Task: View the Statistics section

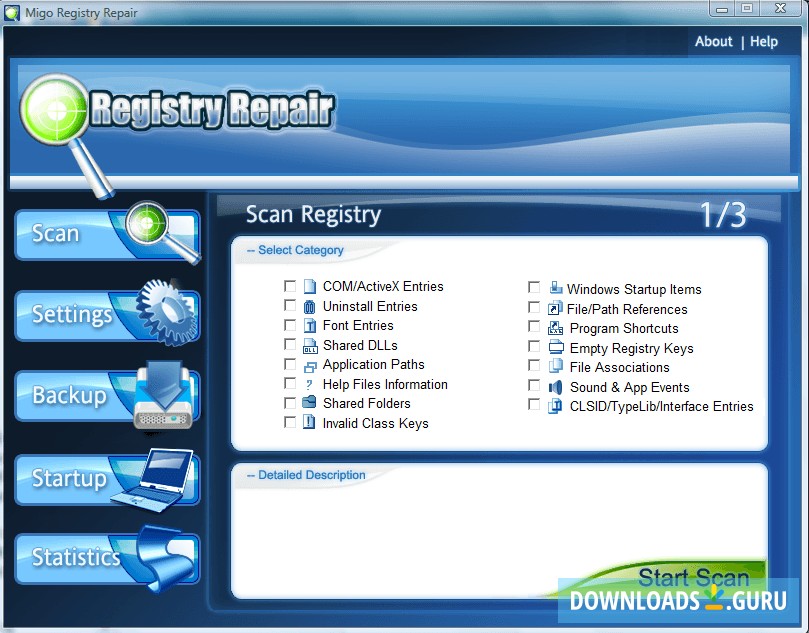Action: click(107, 559)
